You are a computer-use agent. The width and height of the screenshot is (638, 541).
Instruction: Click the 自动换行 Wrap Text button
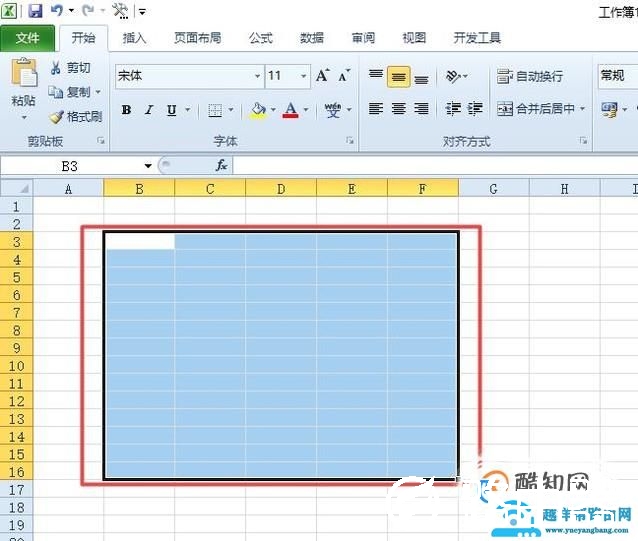[530, 76]
